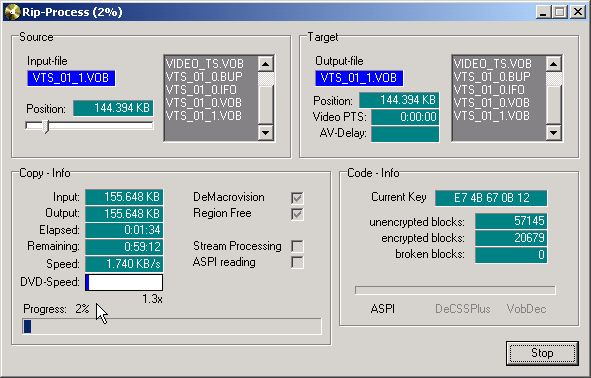The height and width of the screenshot is (378, 591).
Task: Stop the ripping process
Action: coord(542,353)
